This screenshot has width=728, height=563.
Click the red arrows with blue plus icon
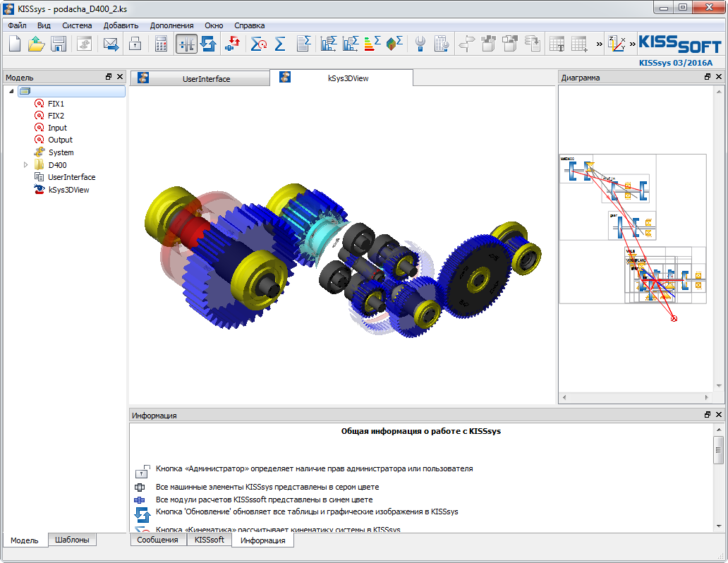[x=233, y=44]
